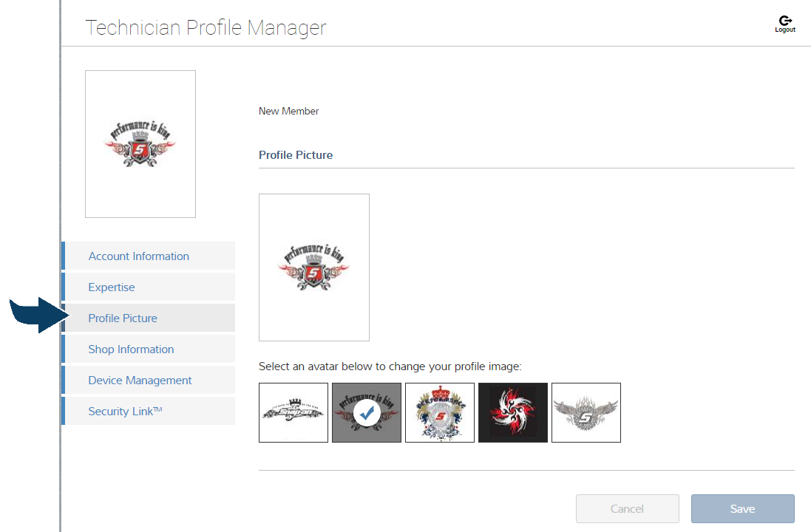Viewport: 811px width, 532px height.
Task: Click the blue checkmark on the selected avatar
Action: coord(367,414)
